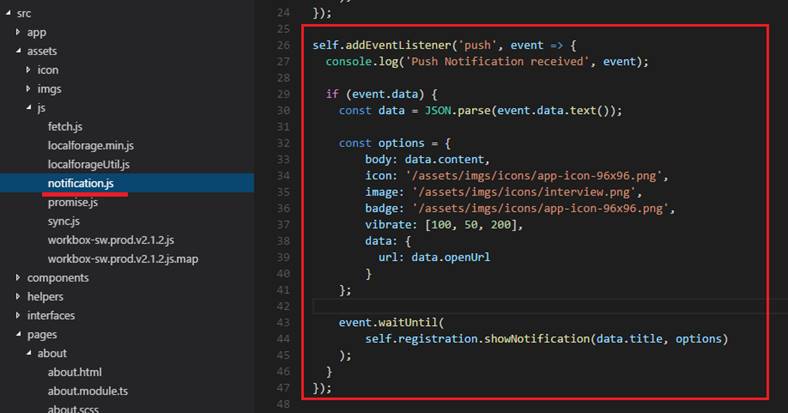Viewport: 788px width, 413px height.
Task: Select the imgs folder label
Action: [x=49, y=89]
